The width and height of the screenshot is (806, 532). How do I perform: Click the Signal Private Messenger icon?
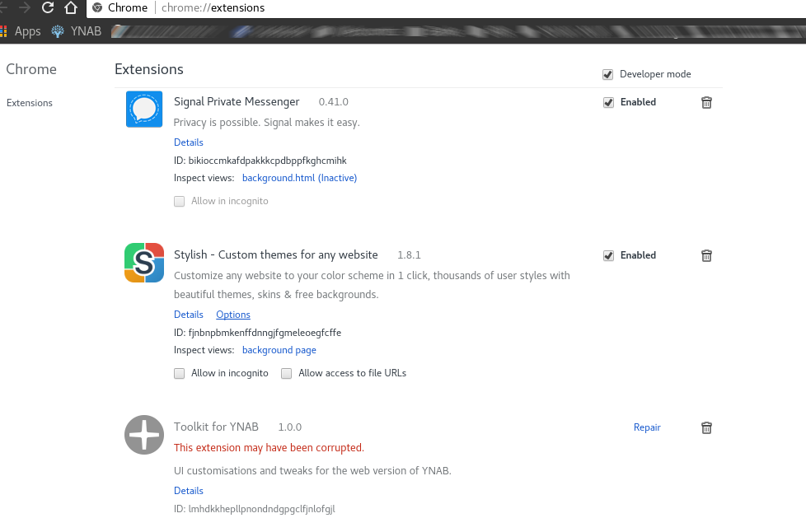click(144, 110)
